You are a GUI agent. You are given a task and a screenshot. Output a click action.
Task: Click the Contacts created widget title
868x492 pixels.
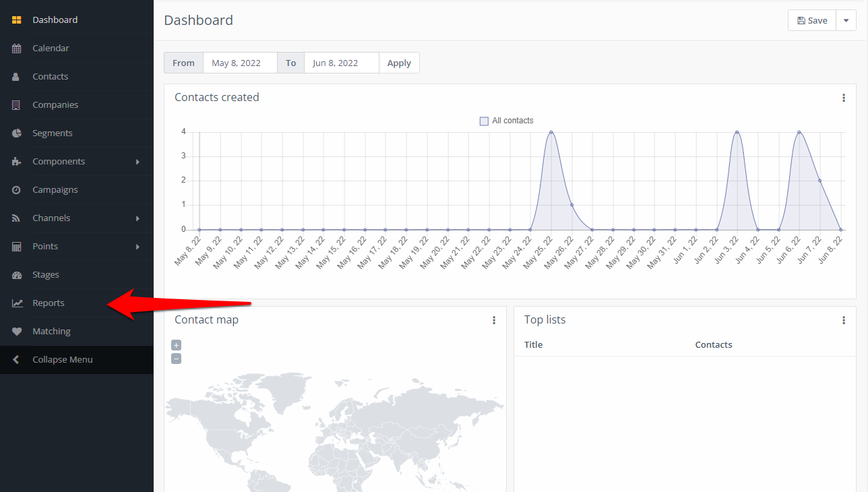217,97
